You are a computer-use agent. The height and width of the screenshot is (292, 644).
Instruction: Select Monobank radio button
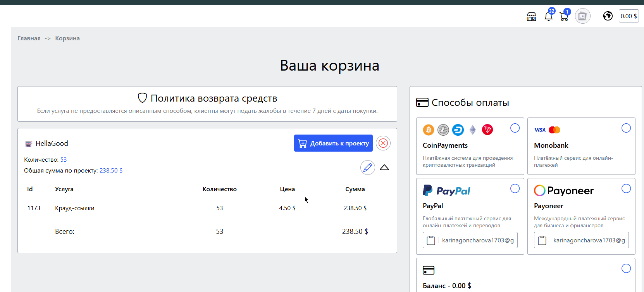626,128
